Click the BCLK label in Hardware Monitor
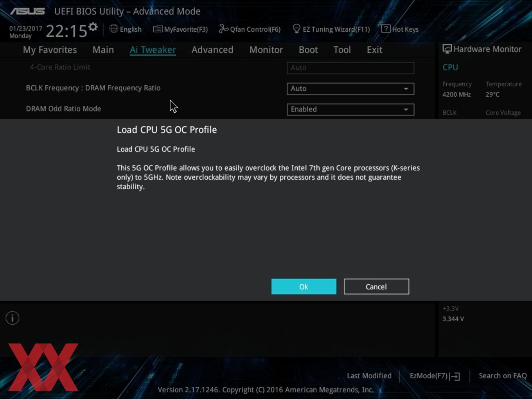This screenshot has height=399, width=532. pos(449,113)
